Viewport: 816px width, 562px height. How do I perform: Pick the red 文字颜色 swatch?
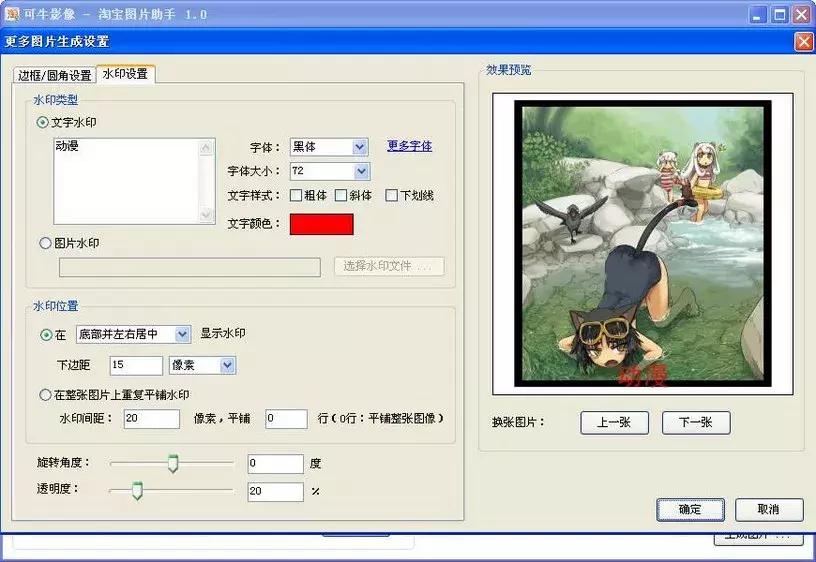pyautogui.click(x=322, y=224)
